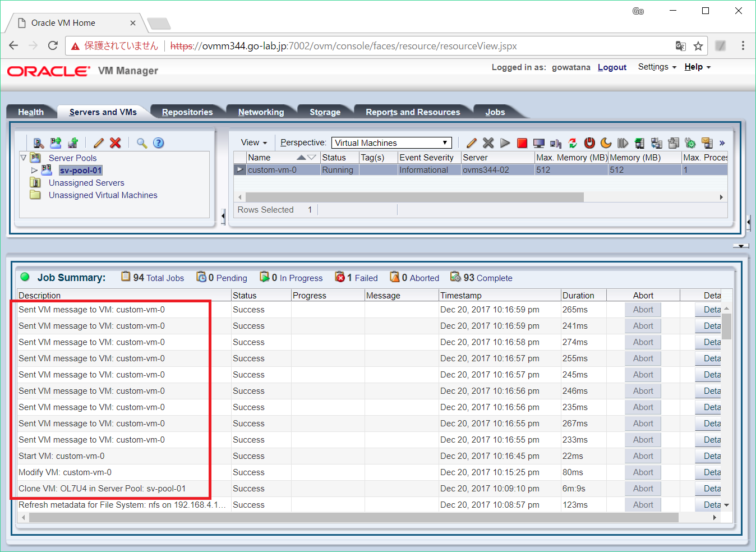
Task: Click the magnifier Find icon in the server tree toolbar
Action: [142, 143]
